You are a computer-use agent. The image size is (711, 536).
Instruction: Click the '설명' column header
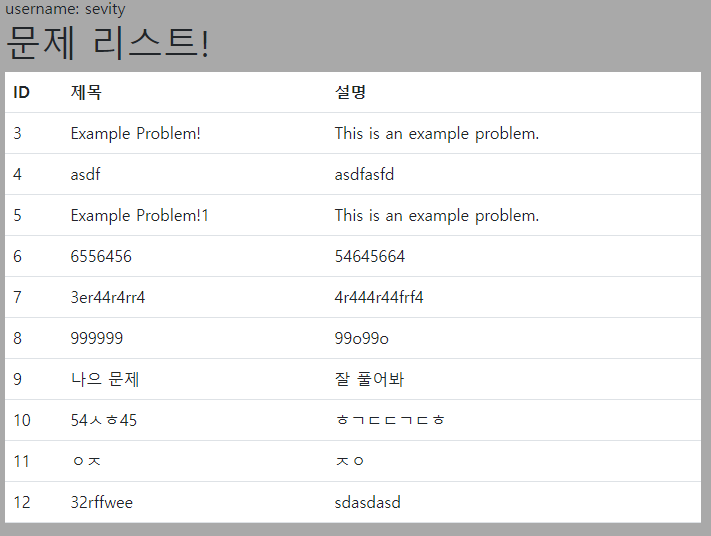pyautogui.click(x=350, y=93)
